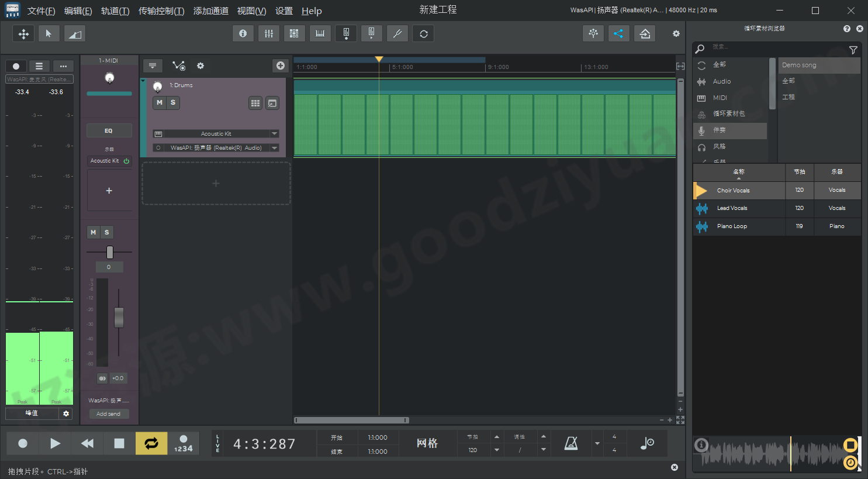The height and width of the screenshot is (479, 868).
Task: Mute the Drums track
Action: tap(159, 102)
